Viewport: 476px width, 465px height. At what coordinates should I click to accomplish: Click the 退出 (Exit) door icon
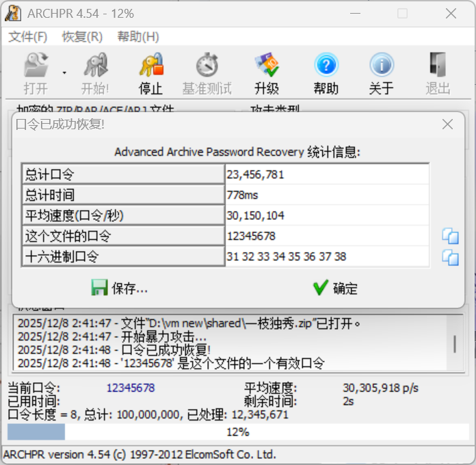[x=438, y=66]
